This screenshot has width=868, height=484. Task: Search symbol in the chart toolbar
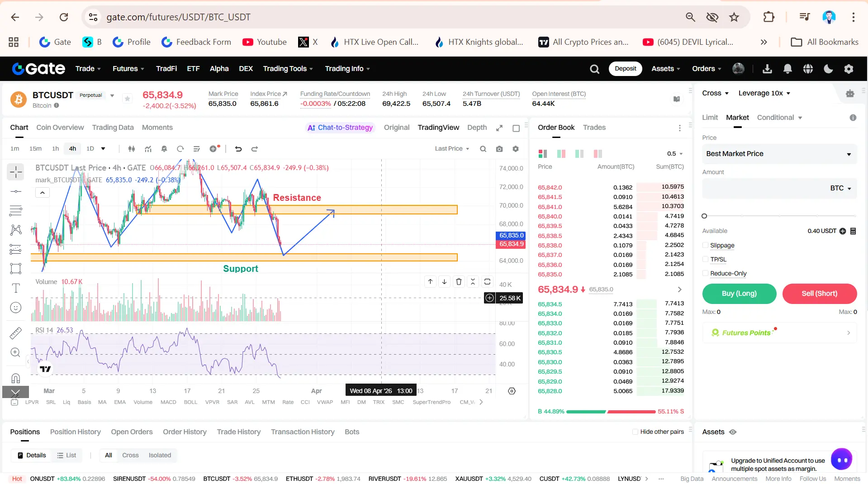(483, 149)
